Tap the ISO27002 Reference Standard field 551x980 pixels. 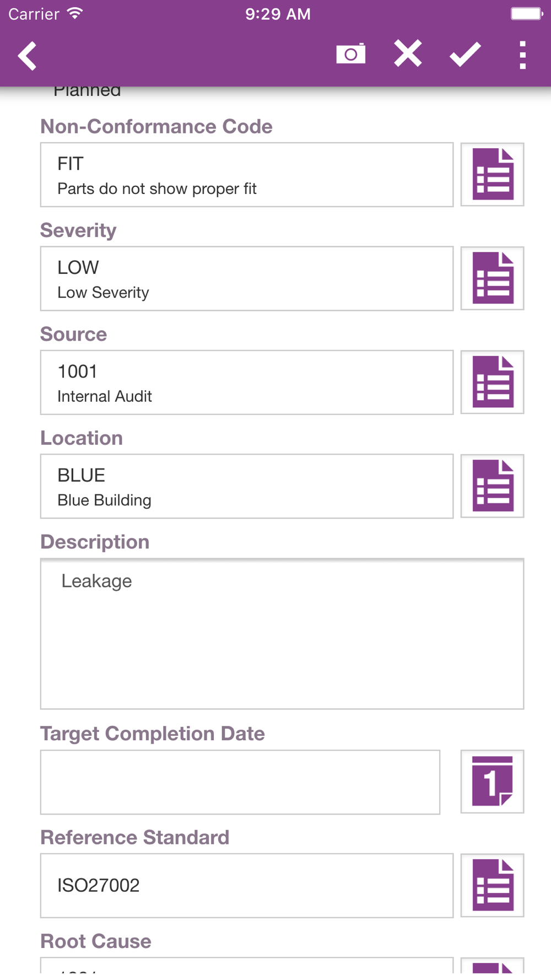point(246,885)
